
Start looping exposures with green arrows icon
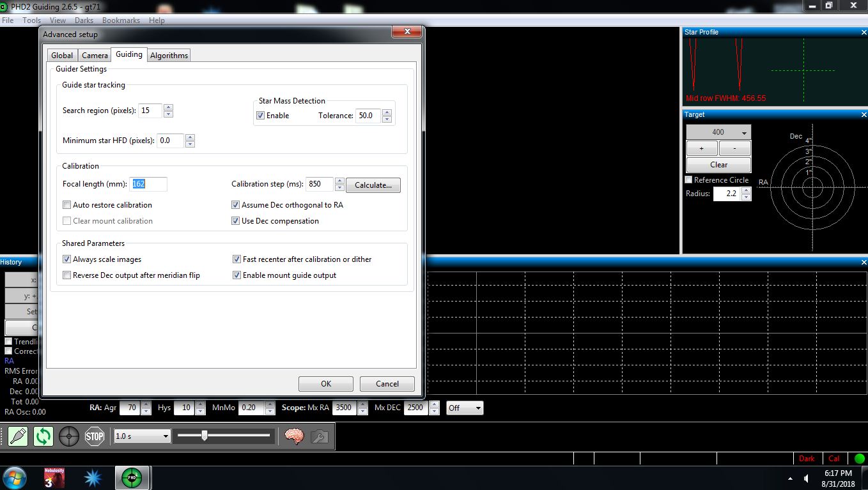43,436
